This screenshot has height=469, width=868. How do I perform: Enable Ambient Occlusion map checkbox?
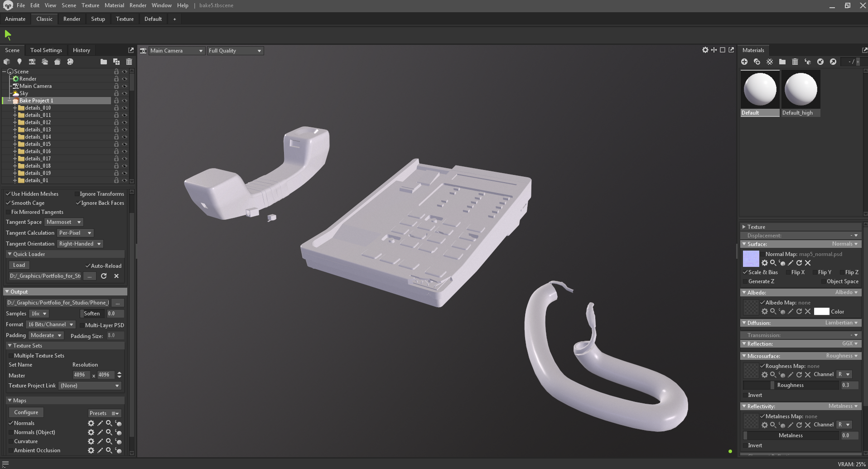pos(11,450)
